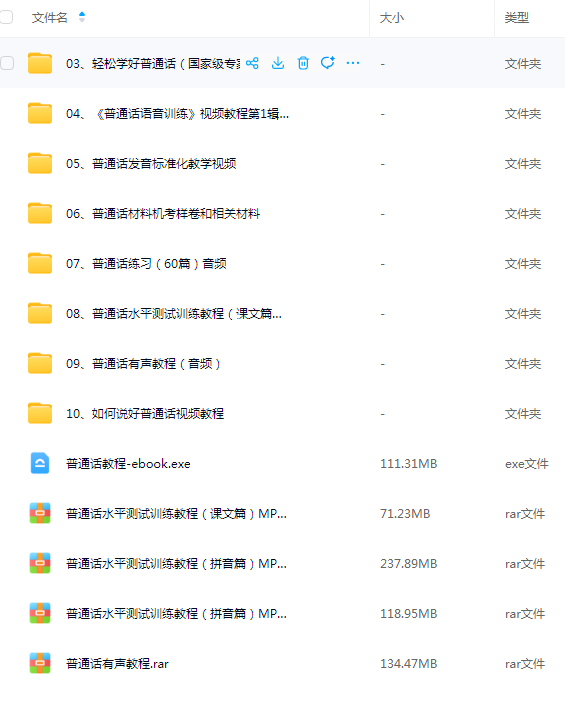The height and width of the screenshot is (709, 565).
Task: Download the 03 轻松学好普通话 folder
Action: click(278, 63)
